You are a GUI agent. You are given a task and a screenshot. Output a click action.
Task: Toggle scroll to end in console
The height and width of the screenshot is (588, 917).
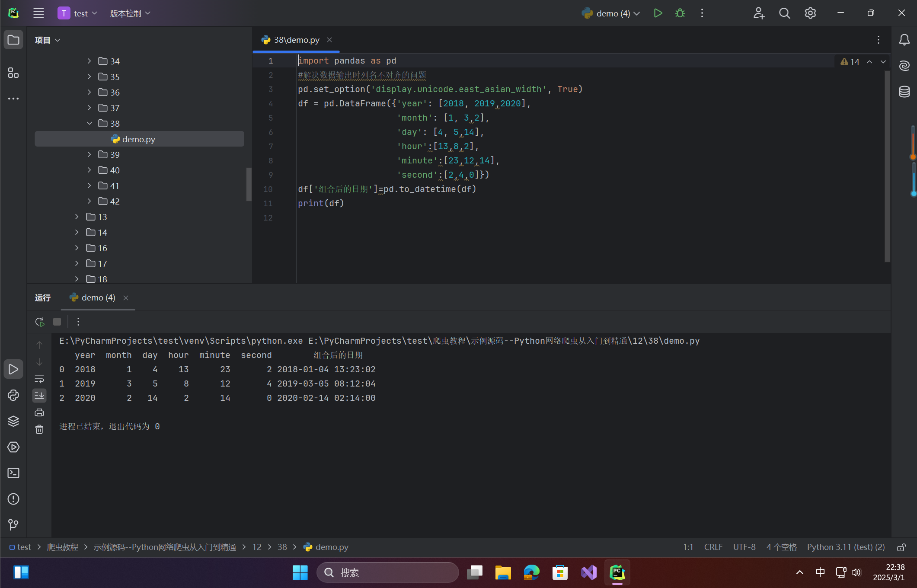tap(39, 395)
